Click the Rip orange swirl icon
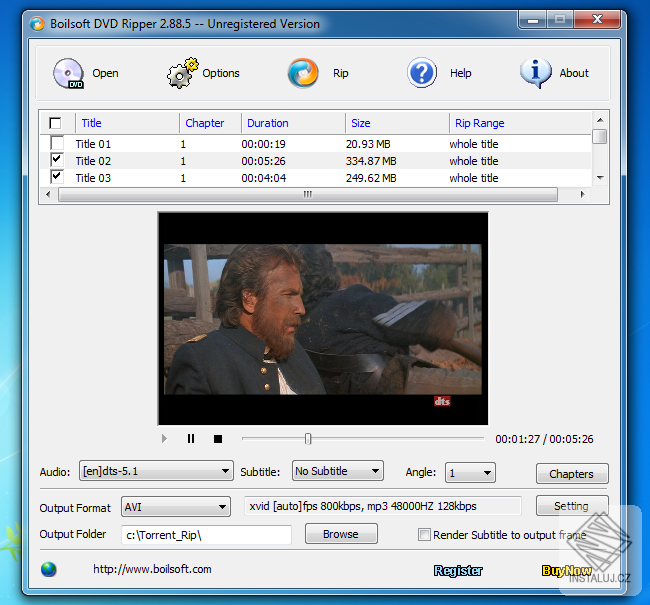The height and width of the screenshot is (605, 650). 303,73
